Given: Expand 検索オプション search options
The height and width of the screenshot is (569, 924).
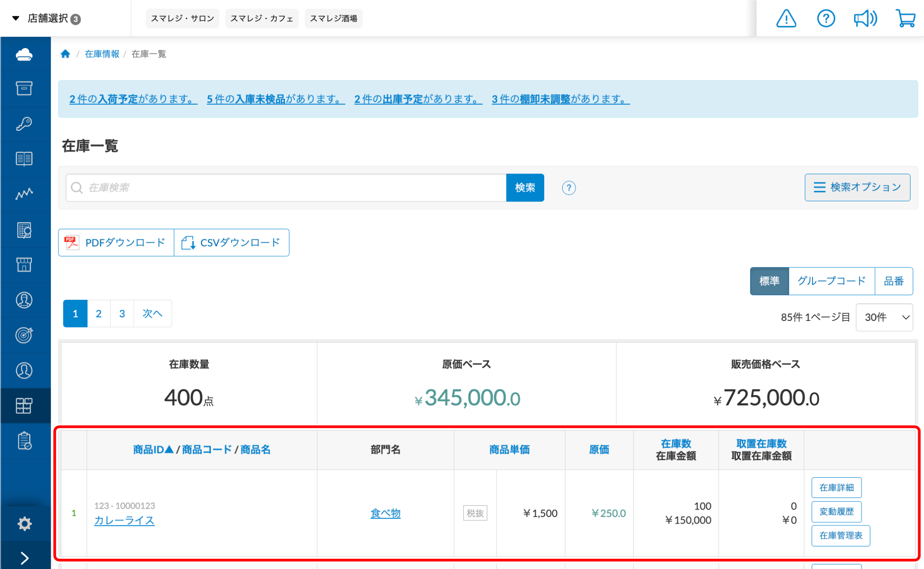Looking at the screenshot, I should point(857,187).
